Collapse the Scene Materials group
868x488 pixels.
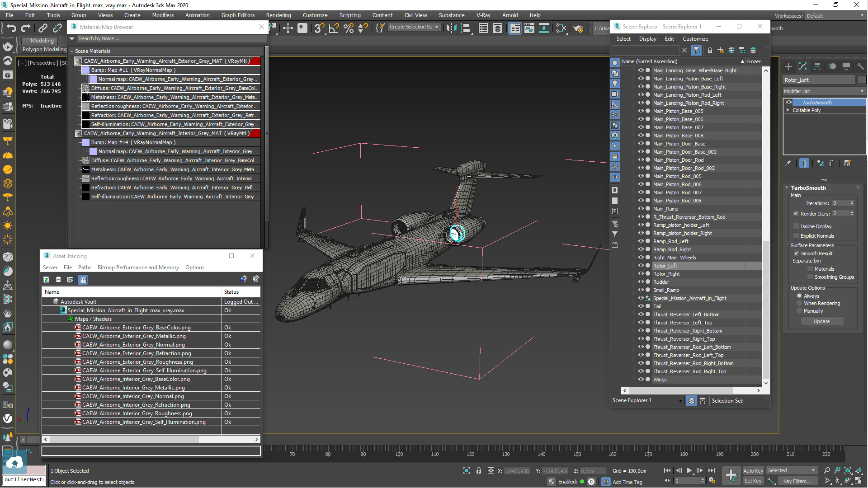click(x=71, y=52)
